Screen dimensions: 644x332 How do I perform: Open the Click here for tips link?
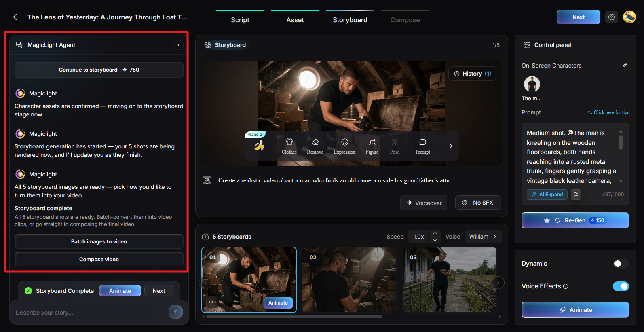(608, 112)
